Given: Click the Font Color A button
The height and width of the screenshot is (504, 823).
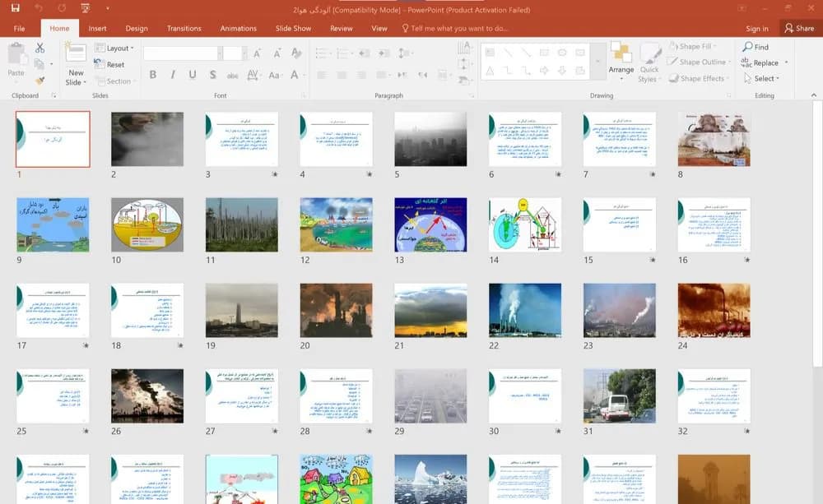Looking at the screenshot, I should [x=295, y=75].
